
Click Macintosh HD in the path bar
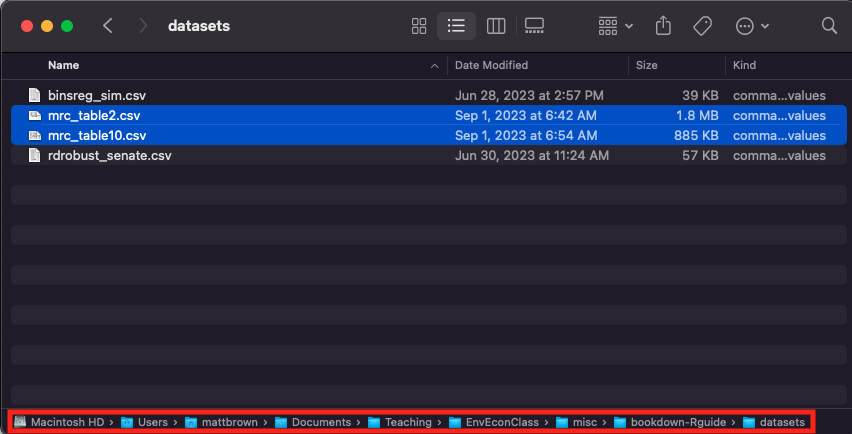(x=59, y=422)
